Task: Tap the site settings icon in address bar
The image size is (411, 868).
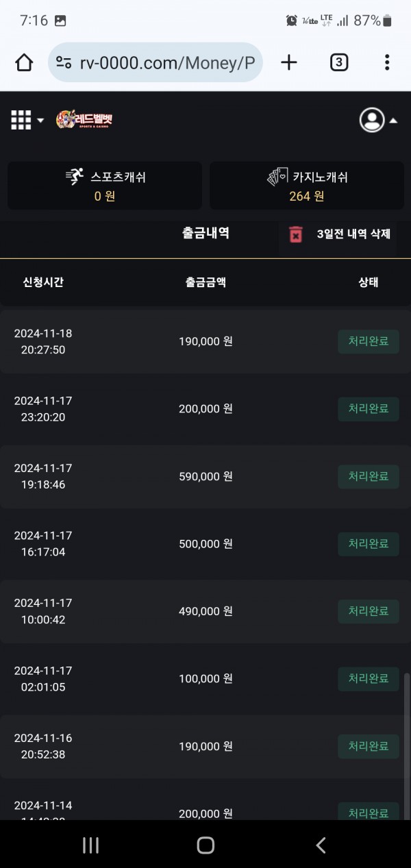Action: (x=64, y=63)
